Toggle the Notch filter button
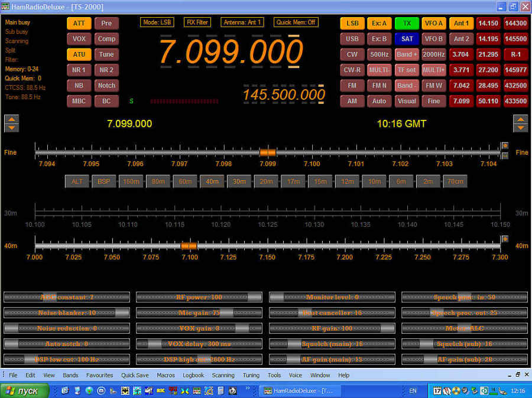This screenshot has width=532, height=398. click(106, 86)
